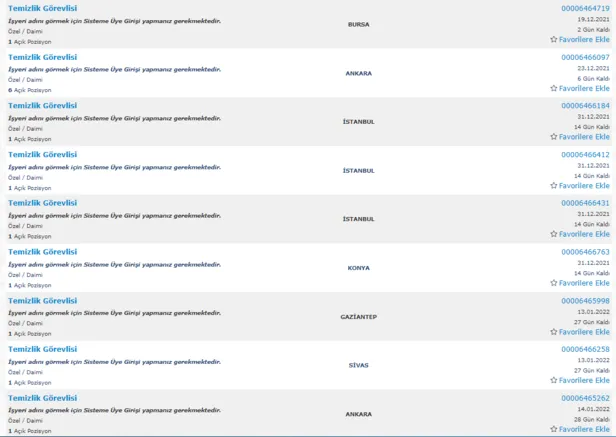
Task: Favorite the İstanbul job 00006466431 with star
Action: coord(554,234)
